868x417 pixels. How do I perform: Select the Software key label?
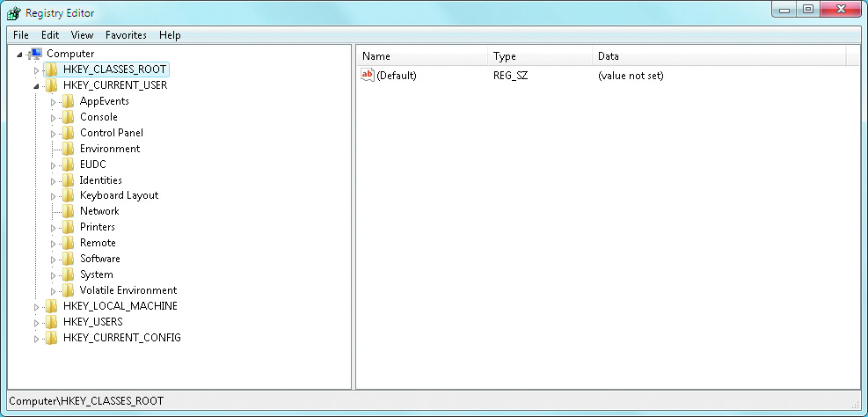pos(100,259)
